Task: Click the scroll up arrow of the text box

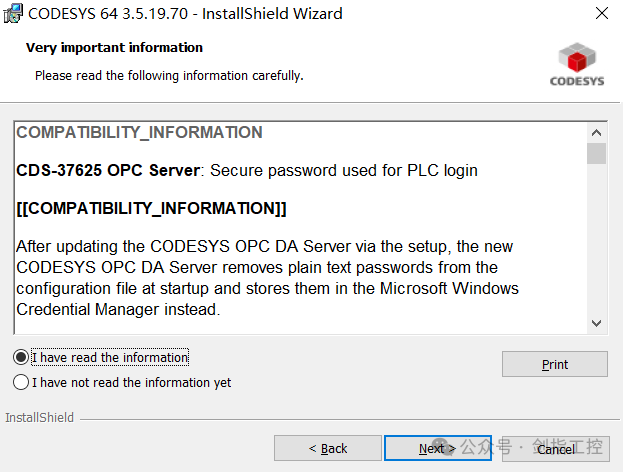Action: point(596,132)
